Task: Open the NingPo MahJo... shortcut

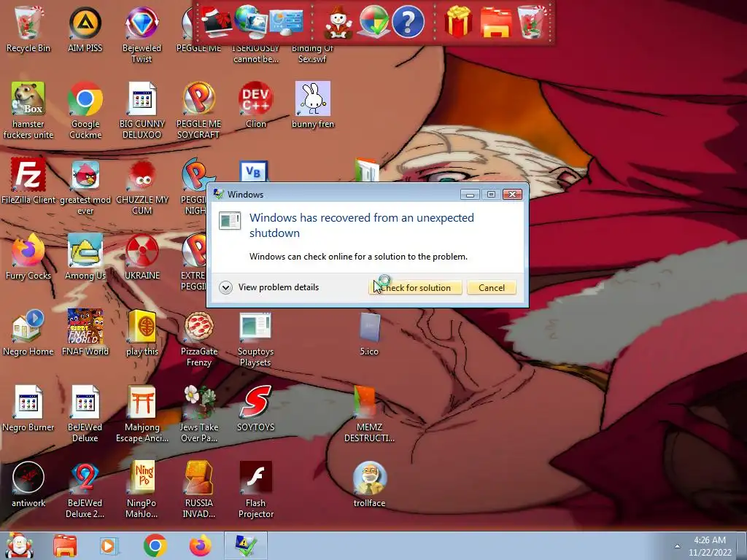Action: point(142,490)
